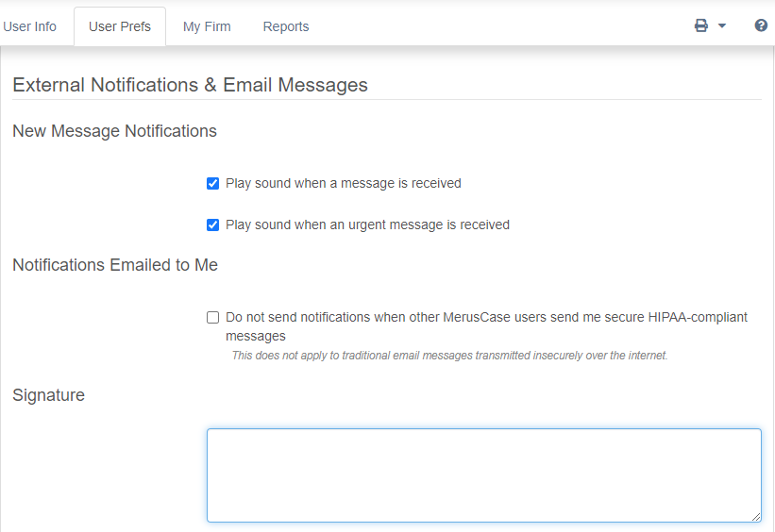Go to the Reports tab
This screenshot has height=532, width=775.
click(x=286, y=26)
